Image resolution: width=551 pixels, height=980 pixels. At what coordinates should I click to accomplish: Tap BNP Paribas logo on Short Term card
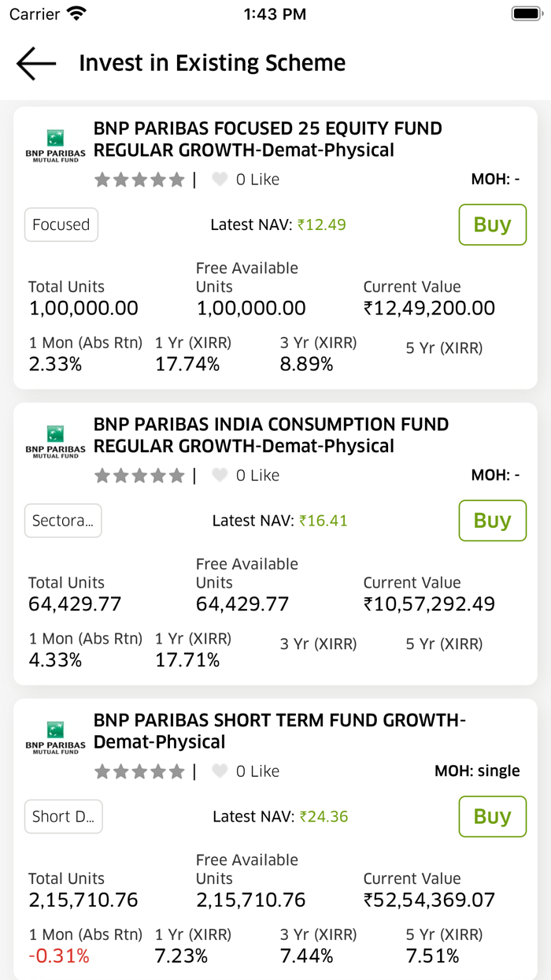pyautogui.click(x=55, y=737)
